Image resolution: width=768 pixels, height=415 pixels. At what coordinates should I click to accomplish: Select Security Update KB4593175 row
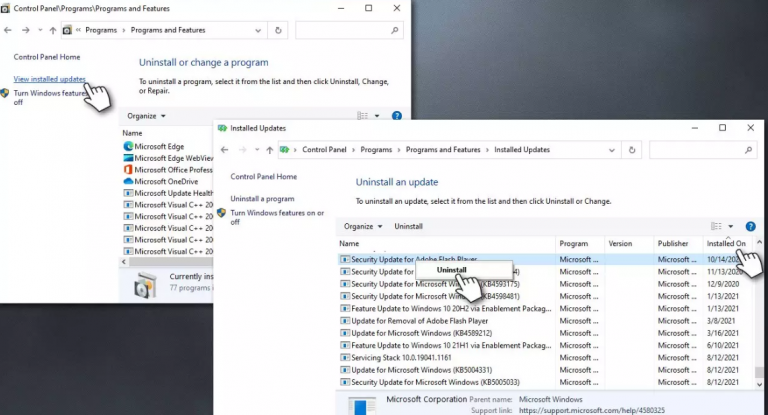[545, 284]
